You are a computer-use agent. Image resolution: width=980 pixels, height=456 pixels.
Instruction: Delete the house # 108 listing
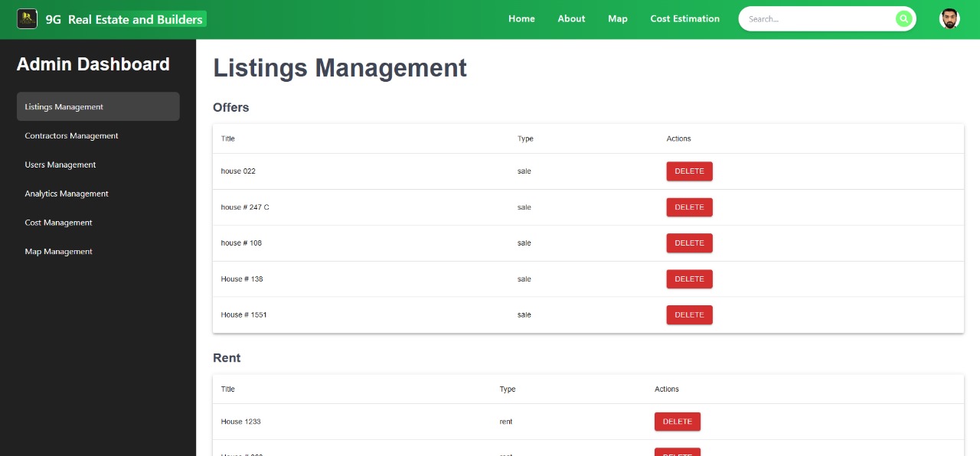689,243
